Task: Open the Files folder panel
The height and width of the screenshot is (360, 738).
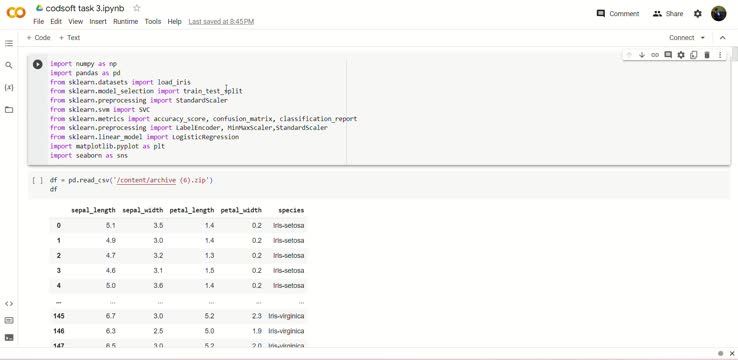Action: coord(9,110)
